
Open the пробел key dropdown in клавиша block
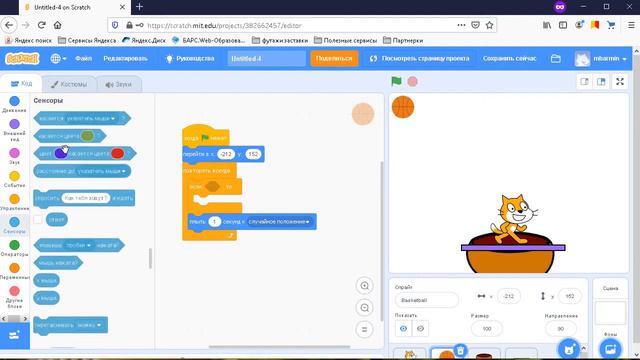78,245
